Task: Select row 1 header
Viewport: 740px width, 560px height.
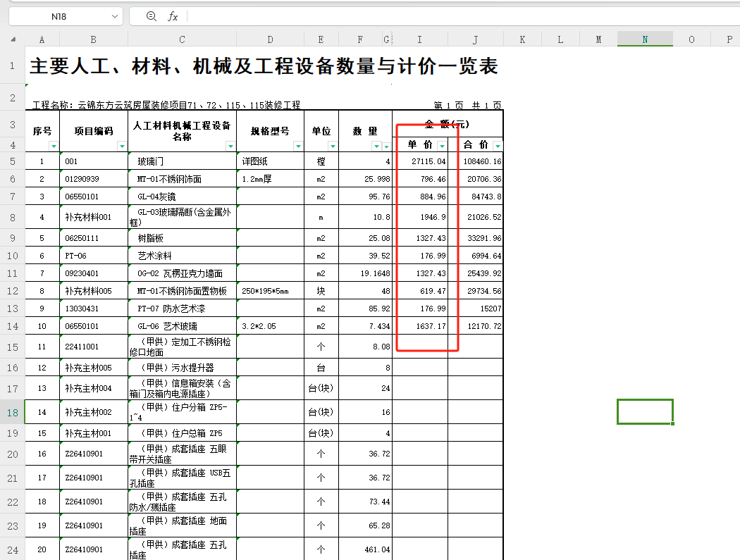Action: click(x=12, y=66)
